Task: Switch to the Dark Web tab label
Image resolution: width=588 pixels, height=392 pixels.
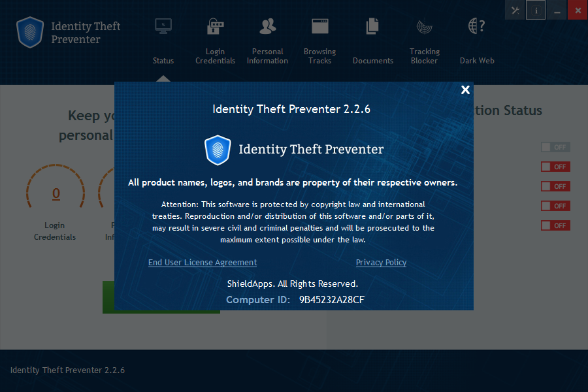Action: [477, 60]
